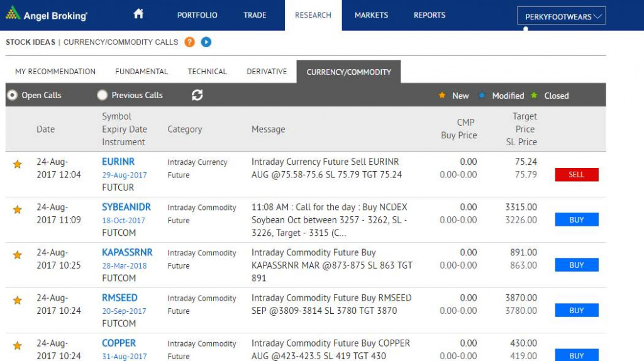This screenshot has width=644, height=361.
Task: Refresh the calls list with reload icon
Action: tap(197, 95)
